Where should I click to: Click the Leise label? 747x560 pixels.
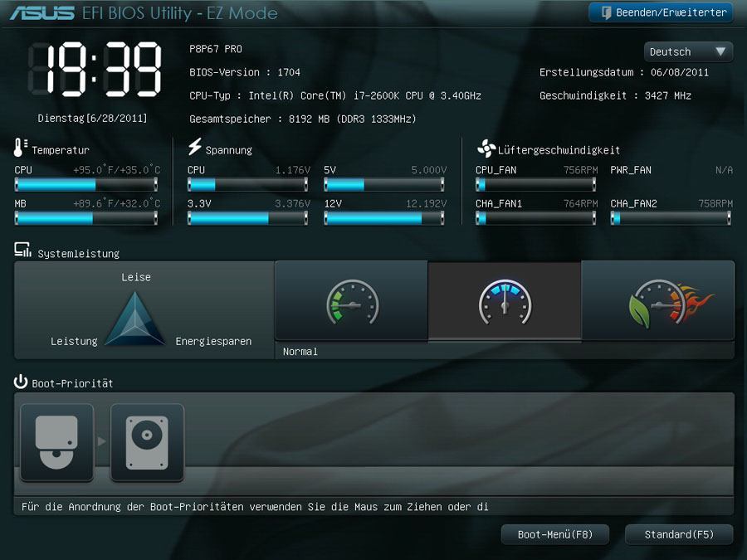(136, 277)
